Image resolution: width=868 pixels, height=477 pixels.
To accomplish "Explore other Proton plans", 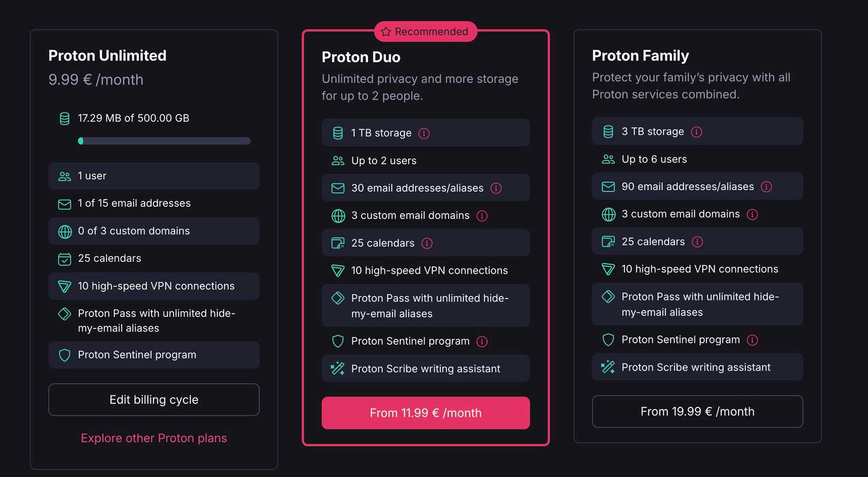I will [154, 438].
